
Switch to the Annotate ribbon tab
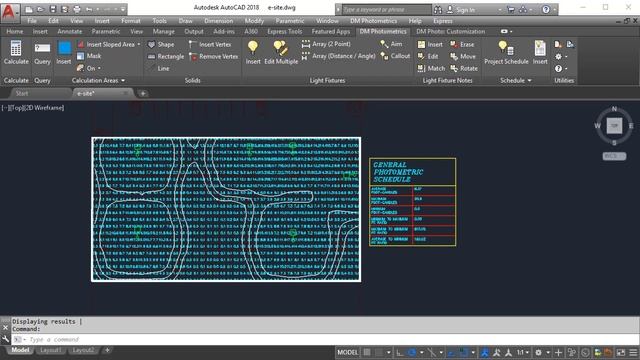[x=69, y=31]
